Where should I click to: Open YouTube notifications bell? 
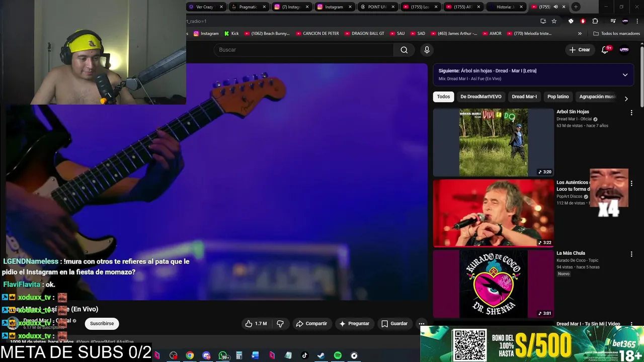(605, 50)
